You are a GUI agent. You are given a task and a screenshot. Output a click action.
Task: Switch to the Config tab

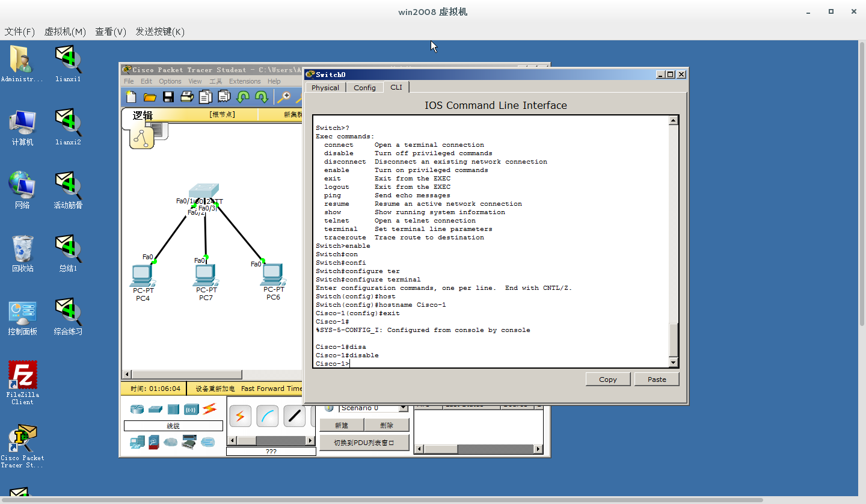(x=364, y=87)
